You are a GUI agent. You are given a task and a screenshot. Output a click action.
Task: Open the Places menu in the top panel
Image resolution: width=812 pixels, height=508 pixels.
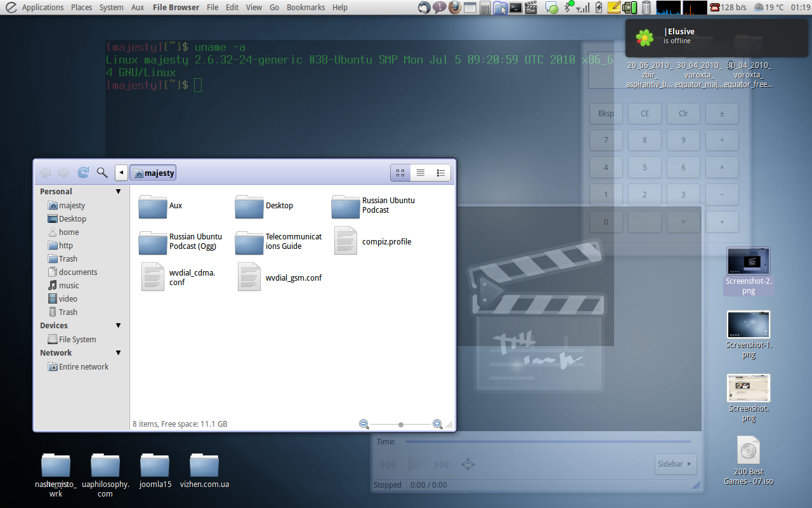click(81, 8)
